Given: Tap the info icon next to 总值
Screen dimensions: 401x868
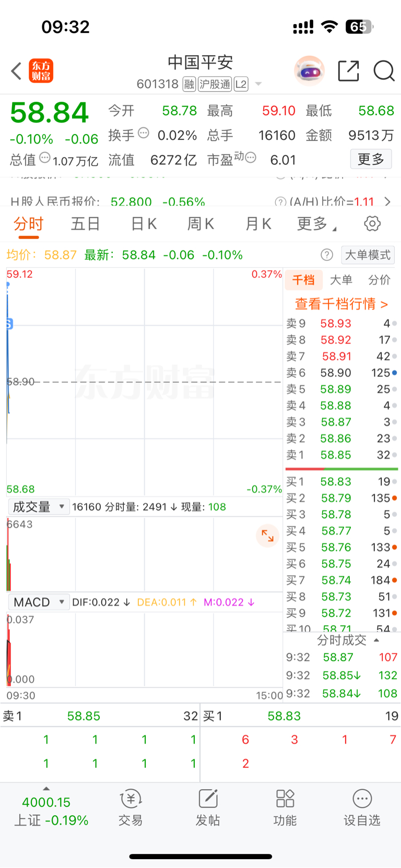Looking at the screenshot, I should (45, 157).
